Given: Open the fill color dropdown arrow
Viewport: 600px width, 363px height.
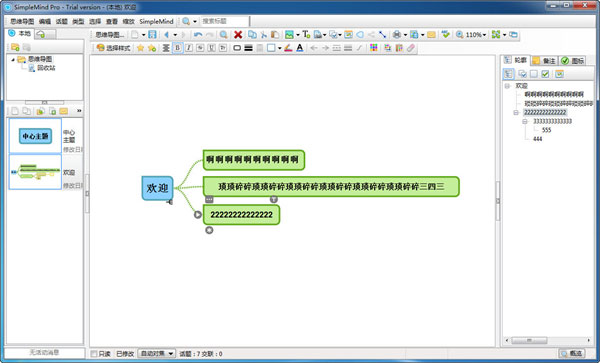Looking at the screenshot, I should [280, 48].
